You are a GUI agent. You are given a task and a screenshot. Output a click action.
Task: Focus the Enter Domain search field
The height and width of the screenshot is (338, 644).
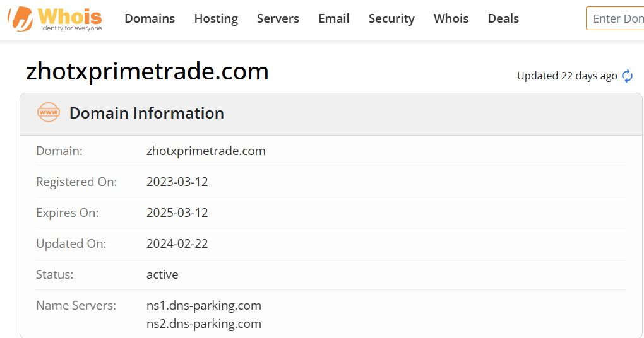point(615,18)
